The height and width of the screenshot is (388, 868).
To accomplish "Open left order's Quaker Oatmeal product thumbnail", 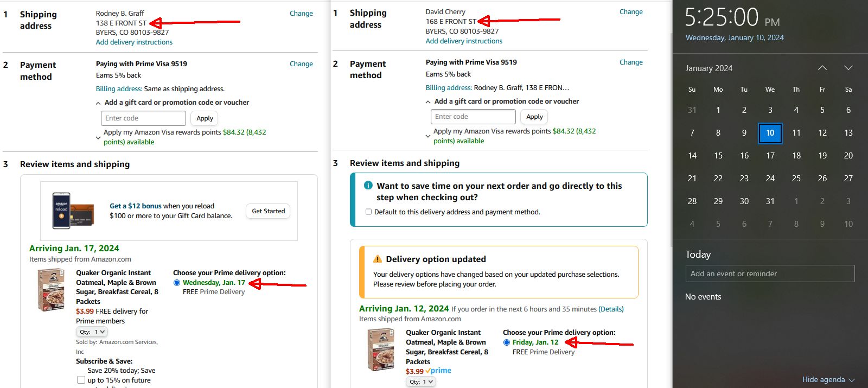I will click(51, 290).
